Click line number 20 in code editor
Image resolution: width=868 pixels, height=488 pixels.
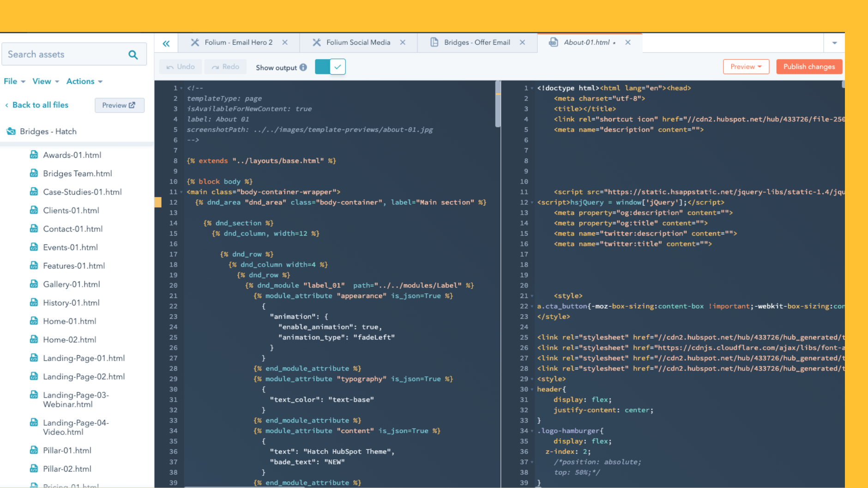[x=173, y=286]
